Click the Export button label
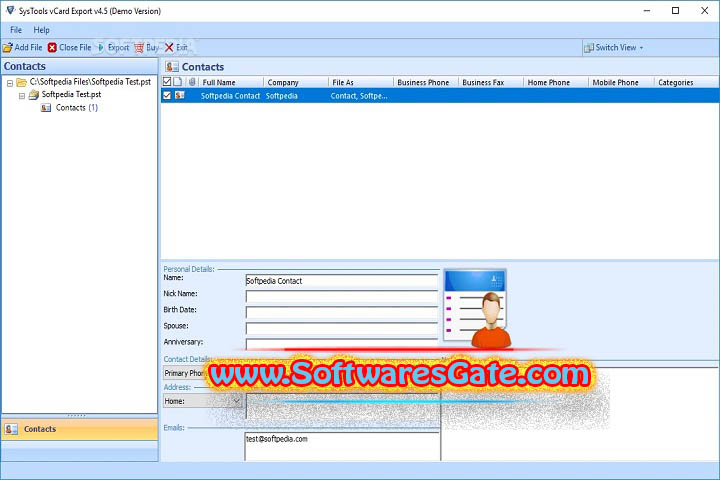 click(118, 47)
